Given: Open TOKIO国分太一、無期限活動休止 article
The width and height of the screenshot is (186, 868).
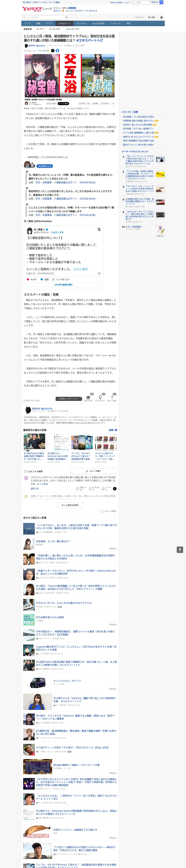Looking at the screenshot, I should 75,633.
